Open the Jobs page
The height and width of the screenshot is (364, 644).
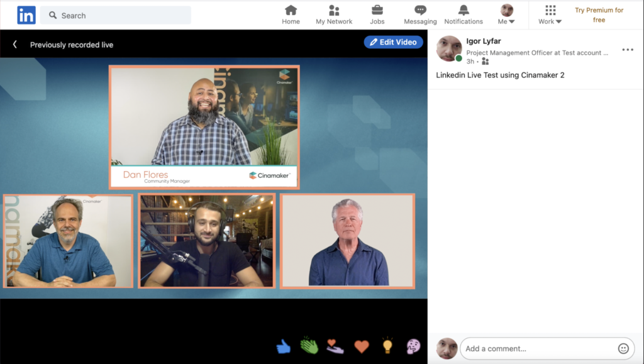click(x=377, y=15)
